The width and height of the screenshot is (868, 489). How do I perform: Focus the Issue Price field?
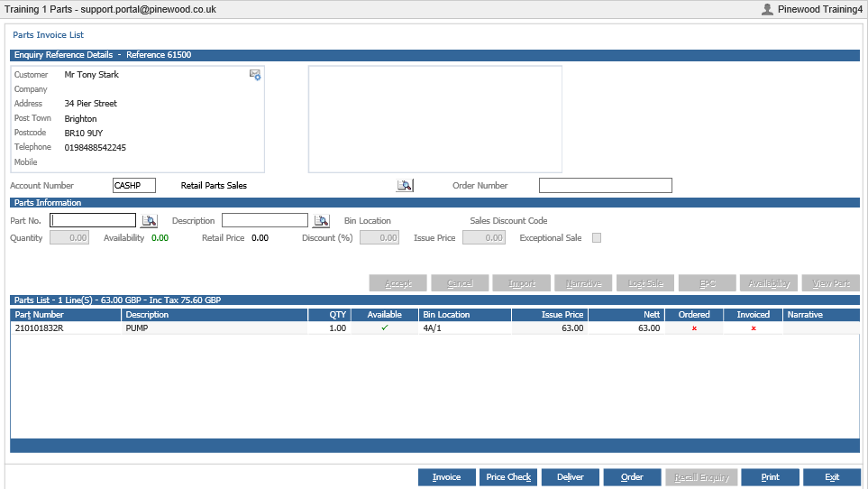(484, 237)
